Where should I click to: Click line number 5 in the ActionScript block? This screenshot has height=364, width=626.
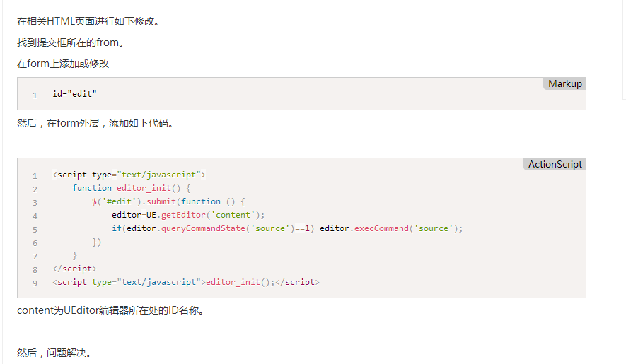[x=35, y=230]
